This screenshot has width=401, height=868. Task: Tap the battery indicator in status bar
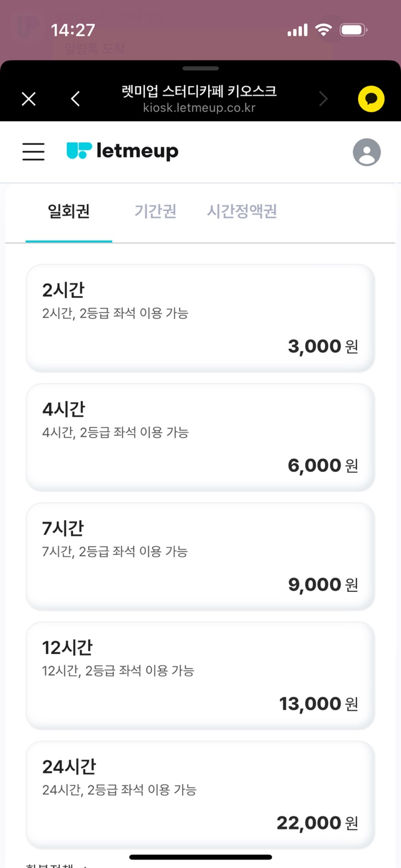pyautogui.click(x=353, y=30)
